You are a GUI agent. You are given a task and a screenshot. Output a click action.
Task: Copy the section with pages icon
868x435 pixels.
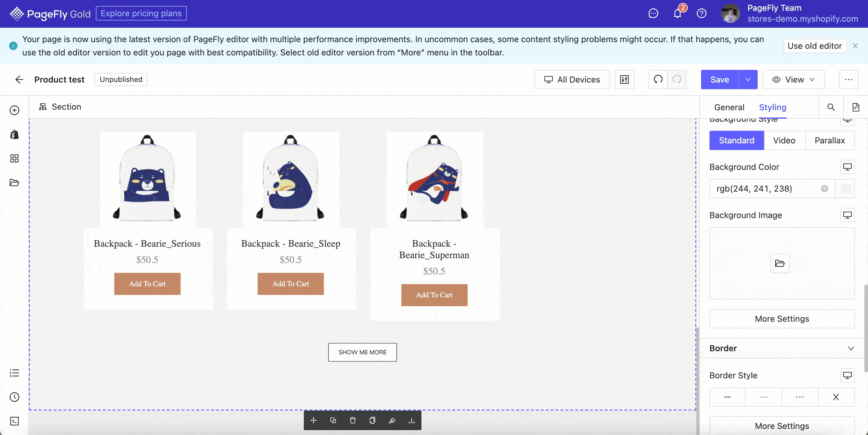tap(372, 420)
